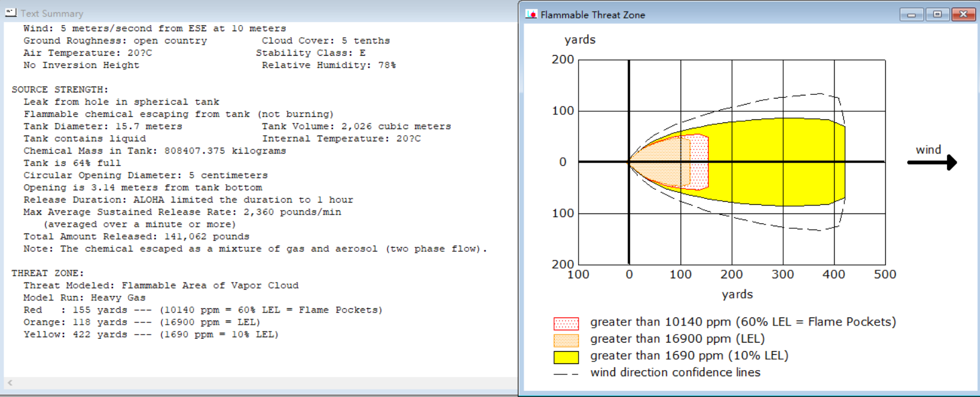Image resolution: width=980 pixels, height=397 pixels.
Task: Click the 'SOURCE STRENGTH:' heading
Action: coord(60,90)
